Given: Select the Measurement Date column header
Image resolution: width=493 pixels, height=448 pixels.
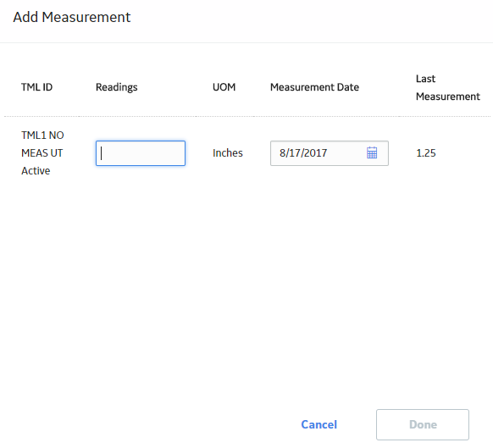Looking at the screenshot, I should click(x=314, y=87).
